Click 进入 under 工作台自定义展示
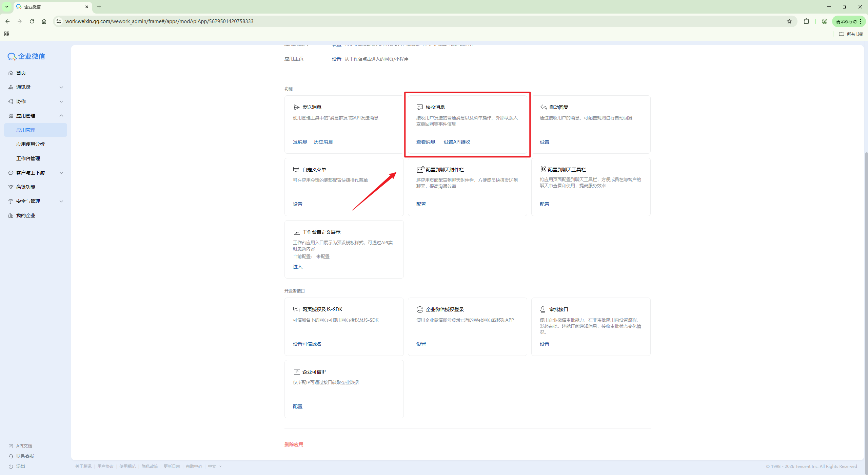Viewport: 868px width, 475px height. 298,267
